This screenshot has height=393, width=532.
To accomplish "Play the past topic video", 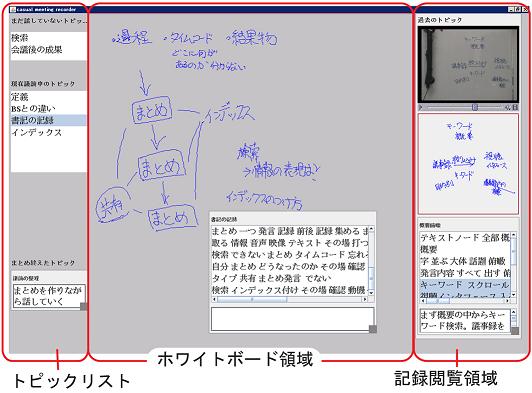I will (421, 107).
